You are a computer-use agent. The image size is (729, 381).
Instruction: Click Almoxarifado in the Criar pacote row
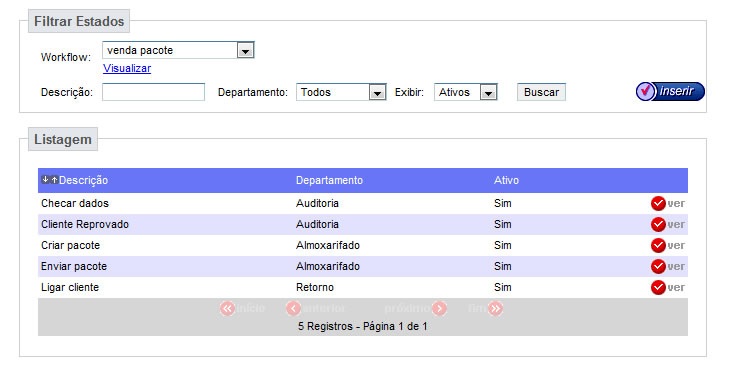328,245
